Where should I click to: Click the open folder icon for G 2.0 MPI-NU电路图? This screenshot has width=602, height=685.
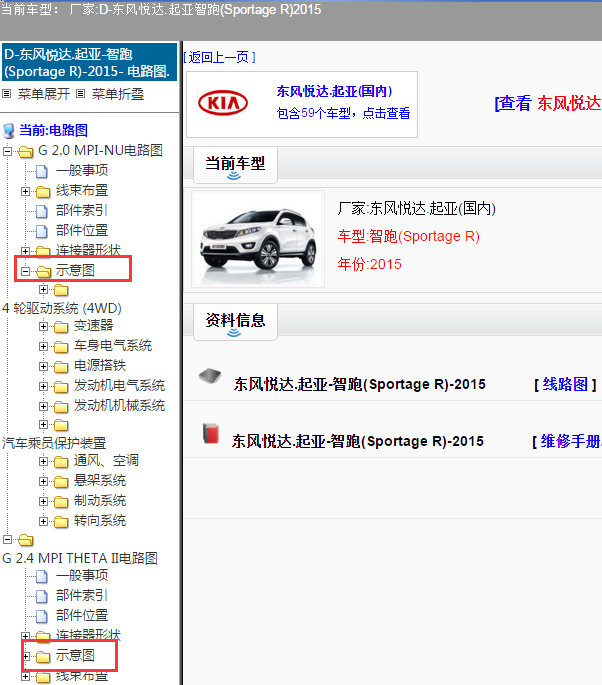(x=26, y=152)
